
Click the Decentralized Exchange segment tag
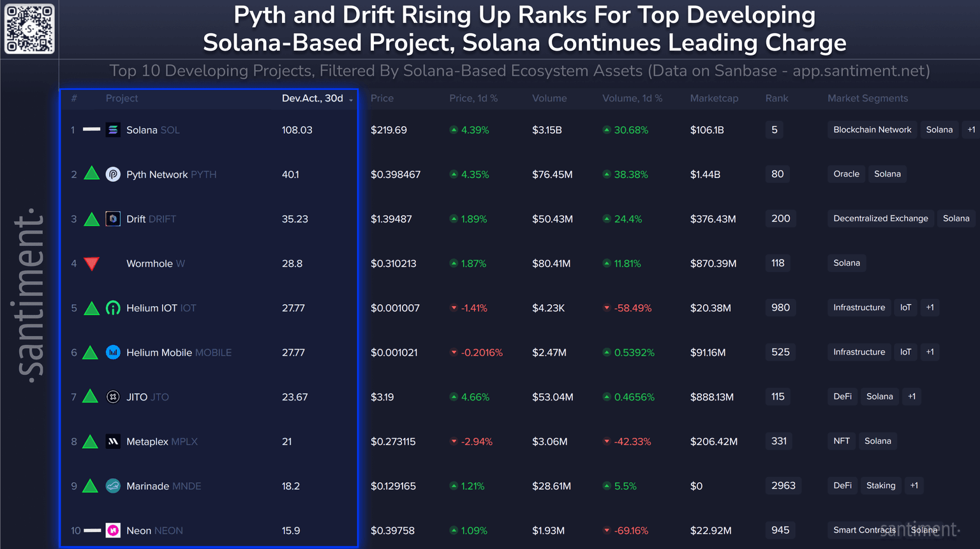coord(880,218)
